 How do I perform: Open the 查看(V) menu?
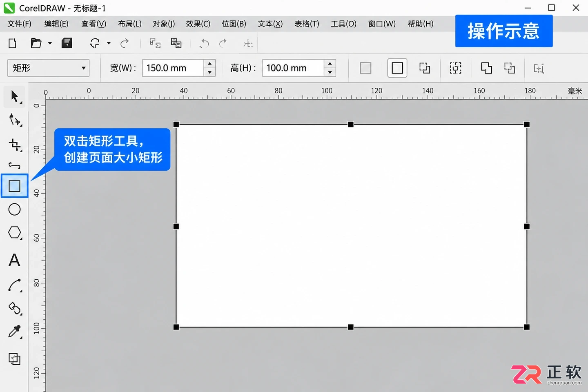coord(94,24)
